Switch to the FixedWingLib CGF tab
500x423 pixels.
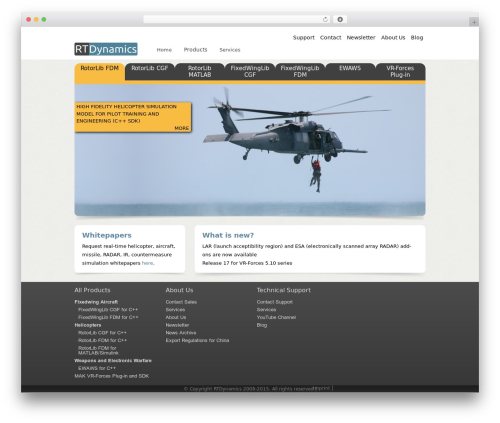click(x=250, y=71)
